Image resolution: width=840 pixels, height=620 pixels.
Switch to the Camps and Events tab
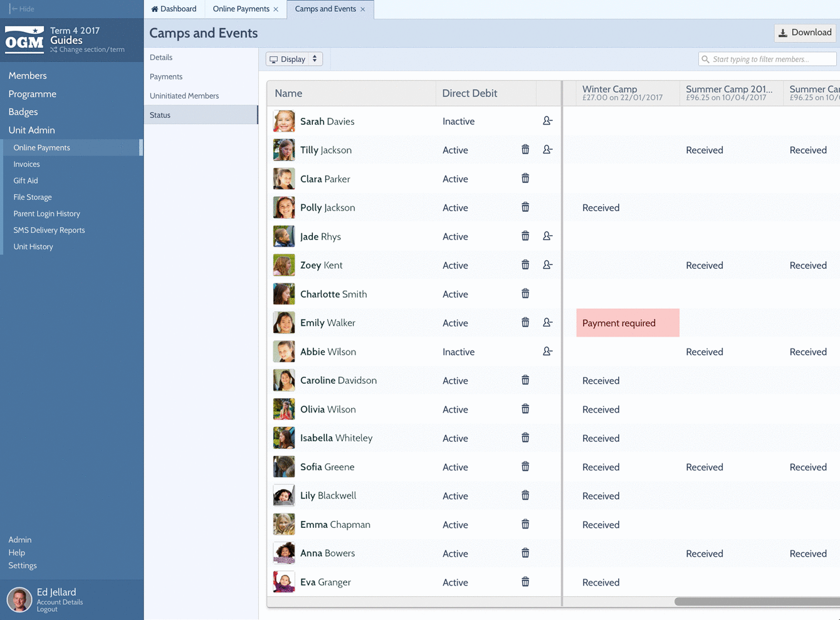click(x=326, y=9)
